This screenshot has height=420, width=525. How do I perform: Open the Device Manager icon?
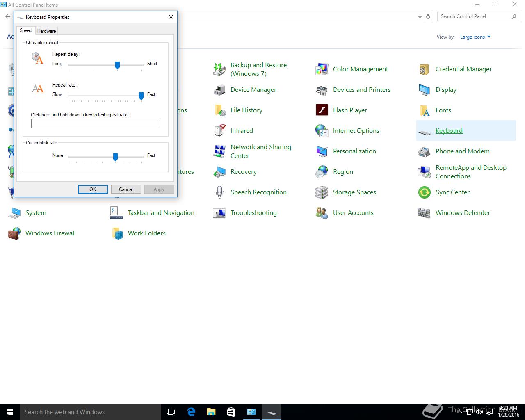click(219, 90)
